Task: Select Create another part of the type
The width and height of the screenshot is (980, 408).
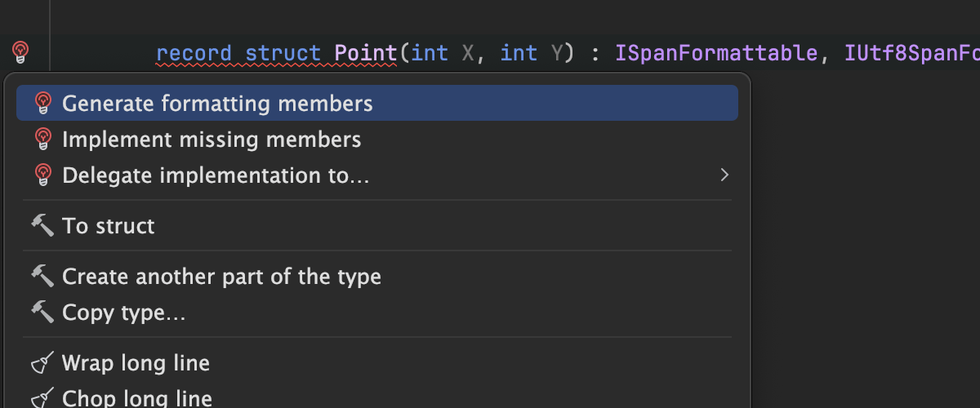Action: point(221,277)
